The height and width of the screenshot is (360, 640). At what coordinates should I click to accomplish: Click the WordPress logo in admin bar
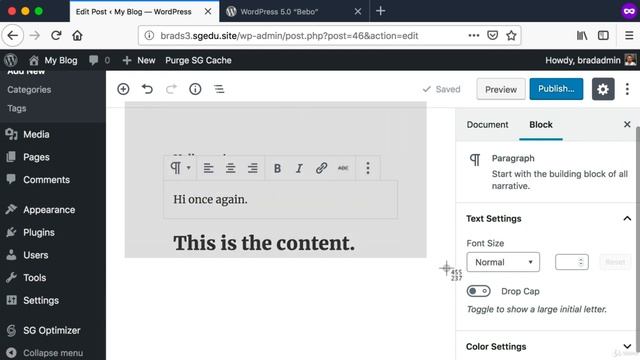11,60
